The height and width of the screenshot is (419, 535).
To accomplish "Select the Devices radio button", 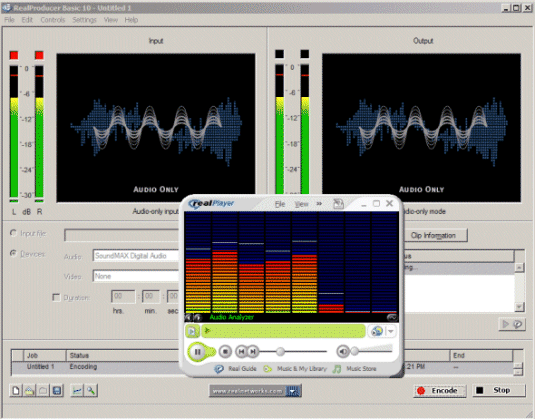I will pyautogui.click(x=13, y=254).
